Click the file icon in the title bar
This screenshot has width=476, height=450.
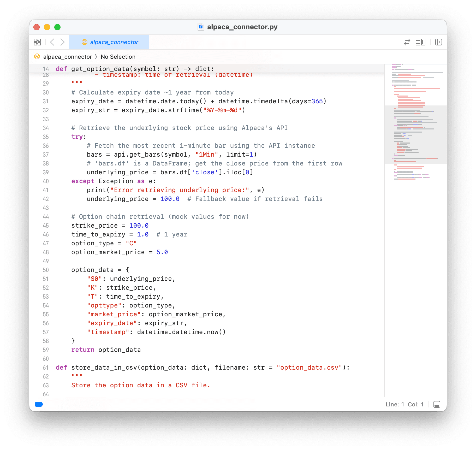click(x=201, y=27)
